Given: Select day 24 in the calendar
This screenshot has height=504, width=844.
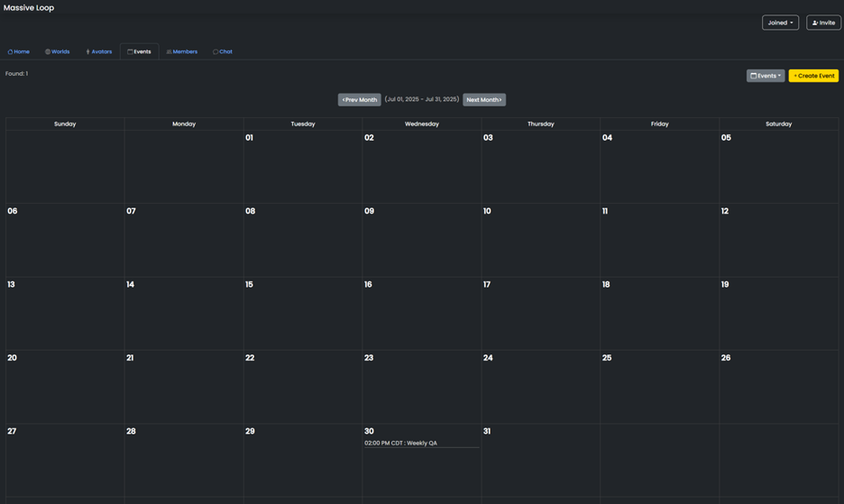Looking at the screenshot, I should point(541,387).
